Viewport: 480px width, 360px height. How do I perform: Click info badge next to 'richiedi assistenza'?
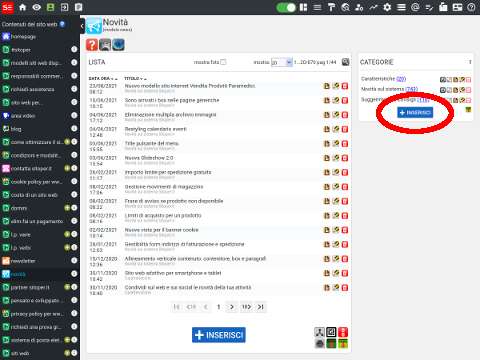pyautogui.click(x=74, y=89)
